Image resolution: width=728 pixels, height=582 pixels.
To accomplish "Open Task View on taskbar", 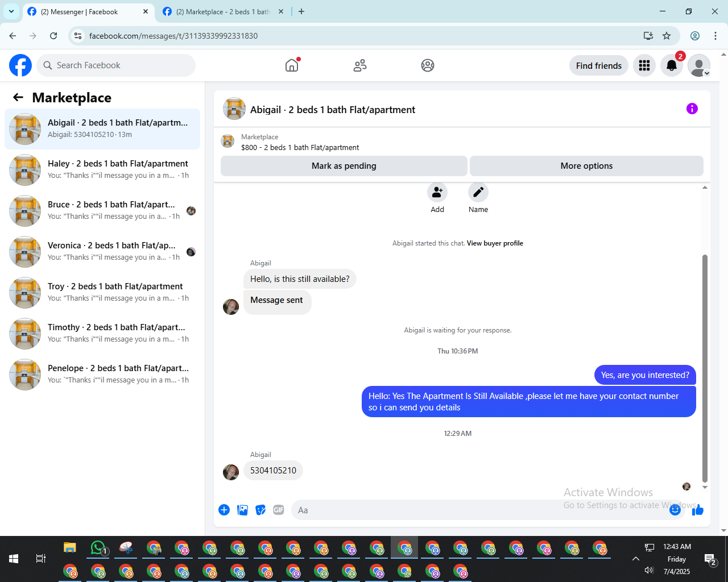I will pyautogui.click(x=41, y=559).
